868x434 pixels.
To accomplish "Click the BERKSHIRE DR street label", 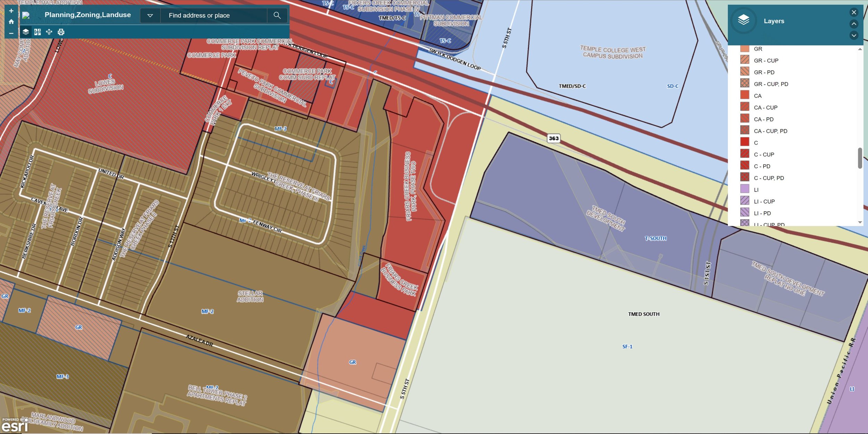I will point(29,241).
